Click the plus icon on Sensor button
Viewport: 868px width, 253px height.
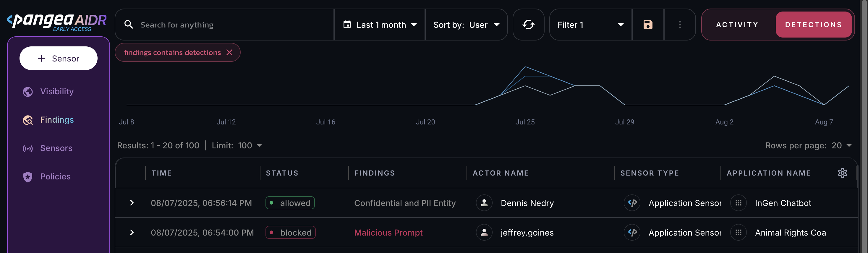[x=41, y=58]
